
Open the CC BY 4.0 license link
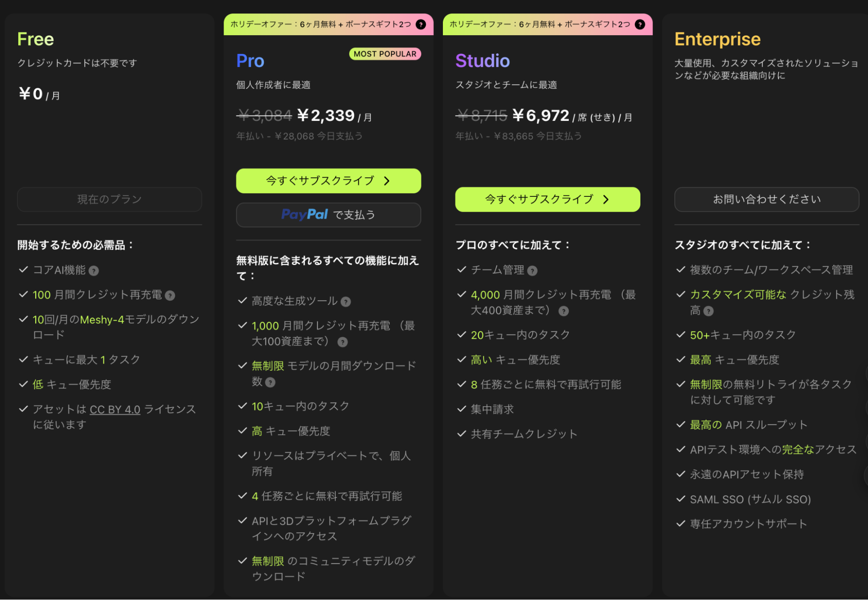pyautogui.click(x=115, y=409)
